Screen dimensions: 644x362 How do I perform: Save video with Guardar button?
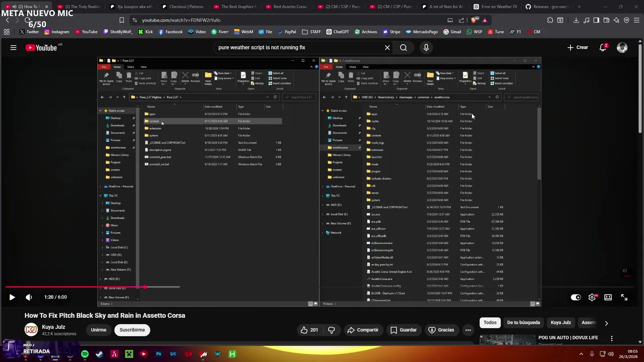click(x=404, y=330)
